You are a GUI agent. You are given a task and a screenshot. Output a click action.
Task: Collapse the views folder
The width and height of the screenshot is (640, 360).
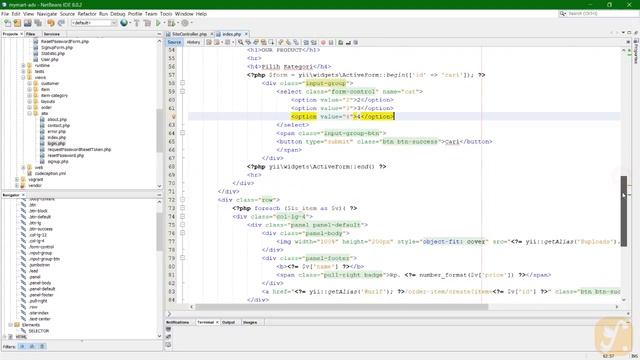[23, 78]
